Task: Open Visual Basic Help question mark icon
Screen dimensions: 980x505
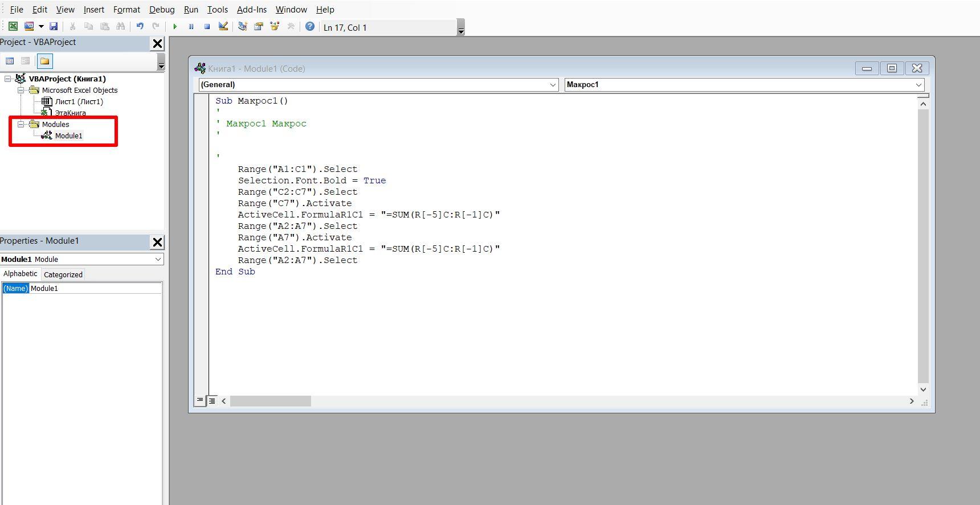Action: [310, 26]
